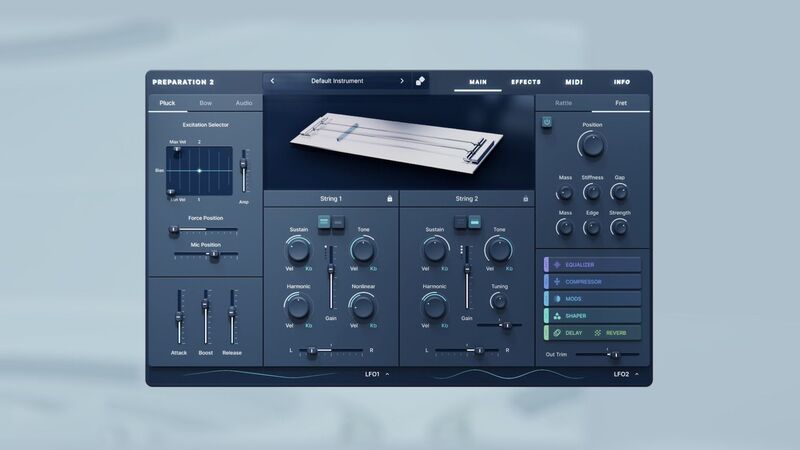This screenshot has height=450, width=800.
Task: Click the Reverb effect icon
Action: [597, 333]
